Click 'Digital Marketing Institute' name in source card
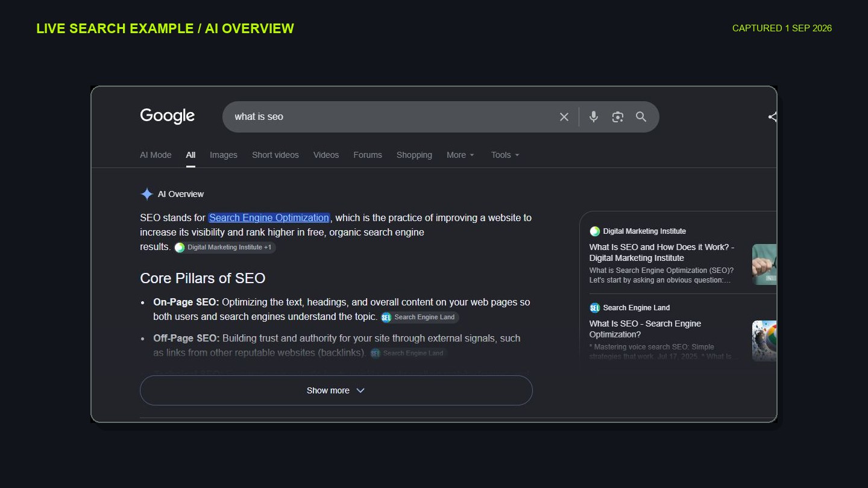Screen dimensions: 868x488 [x=644, y=231]
